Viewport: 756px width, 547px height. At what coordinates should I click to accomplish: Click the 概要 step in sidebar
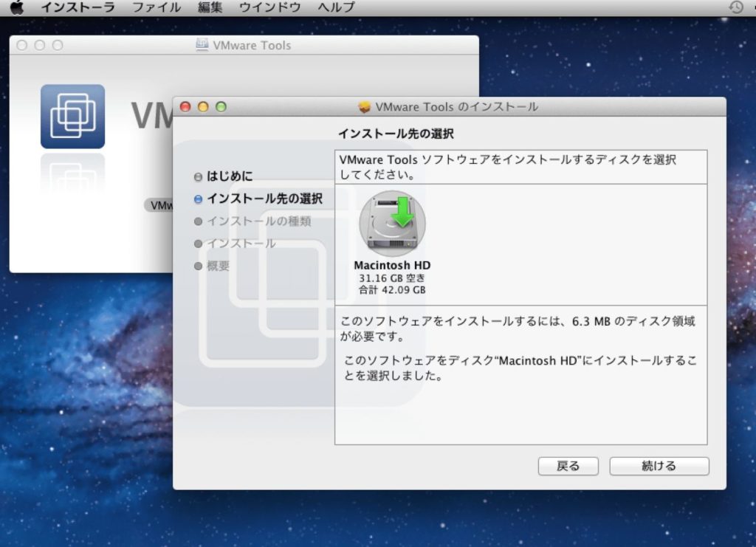pos(212,266)
